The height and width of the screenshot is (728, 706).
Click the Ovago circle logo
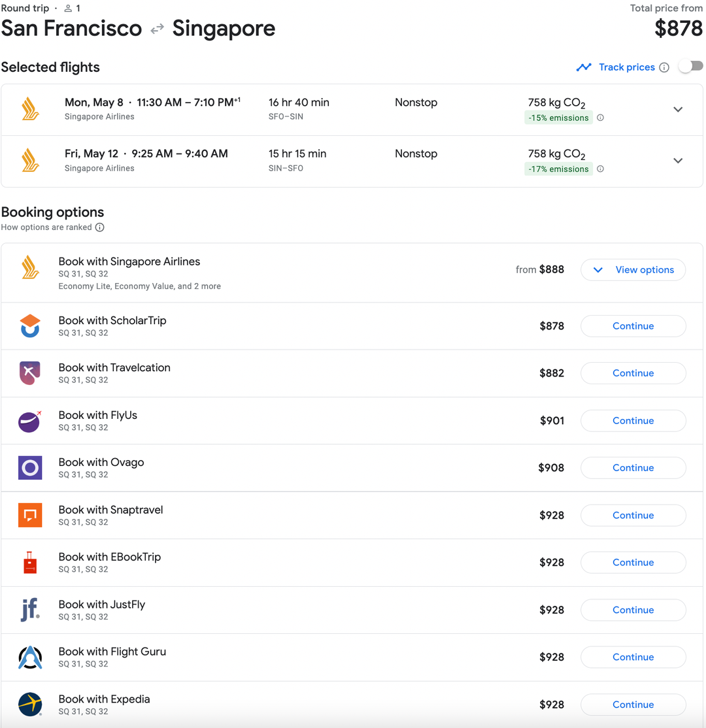click(29, 467)
